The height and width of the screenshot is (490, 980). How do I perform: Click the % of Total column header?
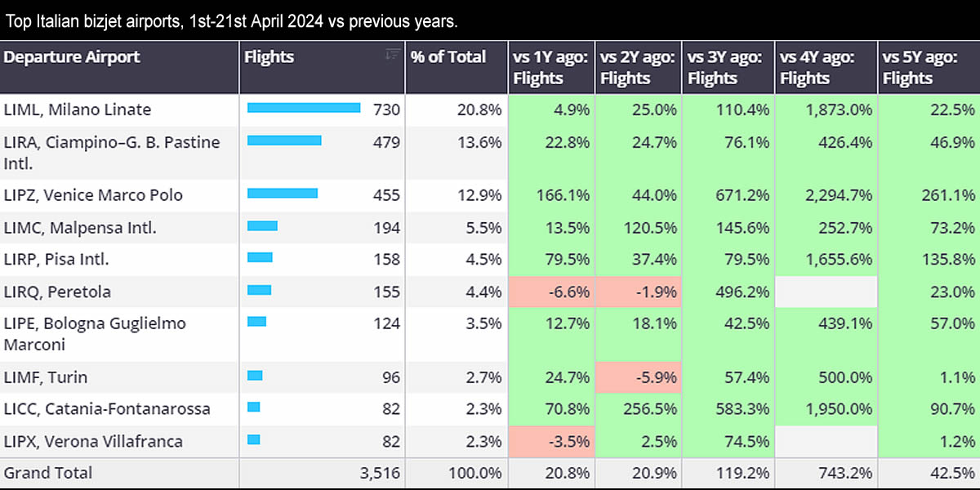point(448,57)
